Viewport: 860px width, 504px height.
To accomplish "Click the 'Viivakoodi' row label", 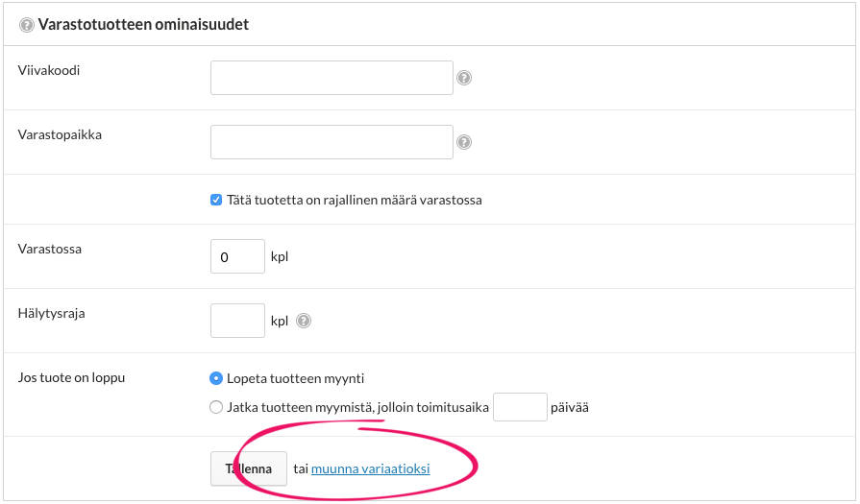I will [49, 70].
